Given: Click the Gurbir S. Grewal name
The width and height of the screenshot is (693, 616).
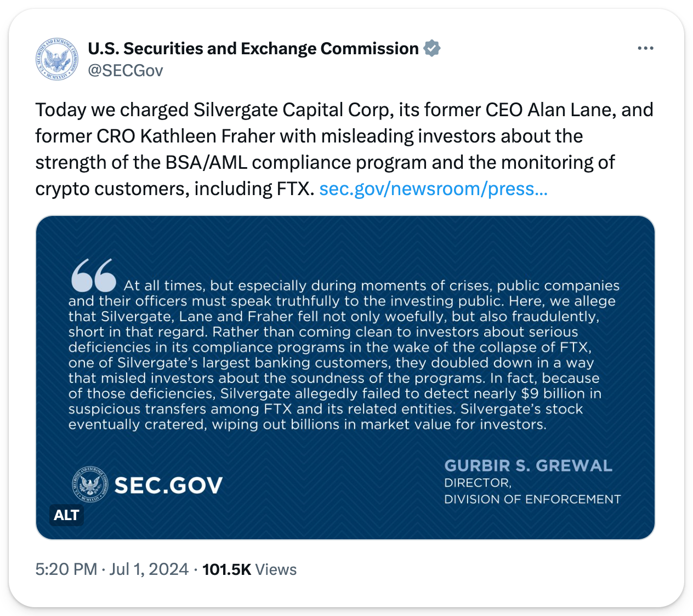Looking at the screenshot, I should 528,466.
